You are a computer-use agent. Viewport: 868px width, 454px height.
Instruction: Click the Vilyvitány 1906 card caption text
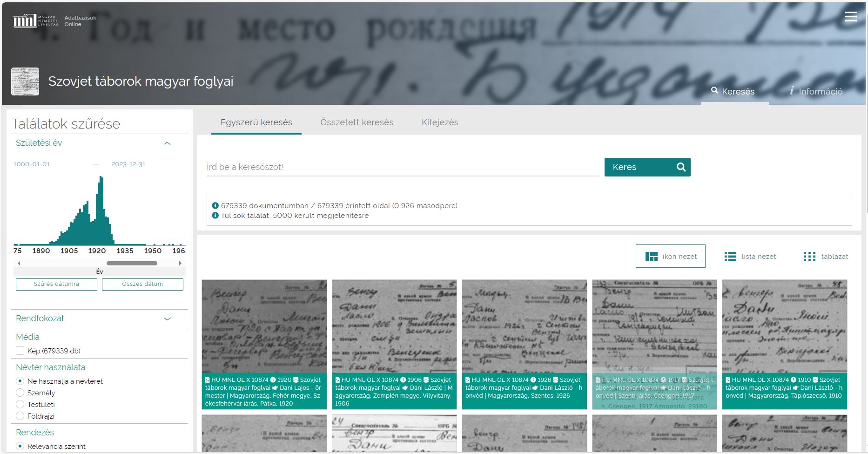[394, 392]
